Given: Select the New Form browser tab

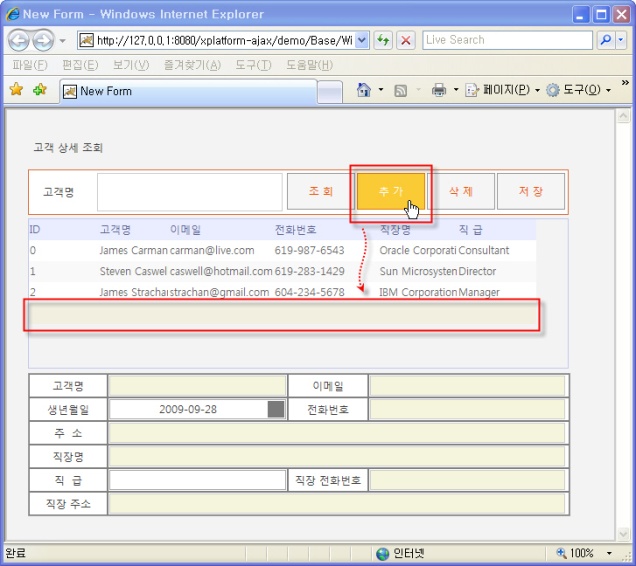Looking at the screenshot, I should coord(105,91).
